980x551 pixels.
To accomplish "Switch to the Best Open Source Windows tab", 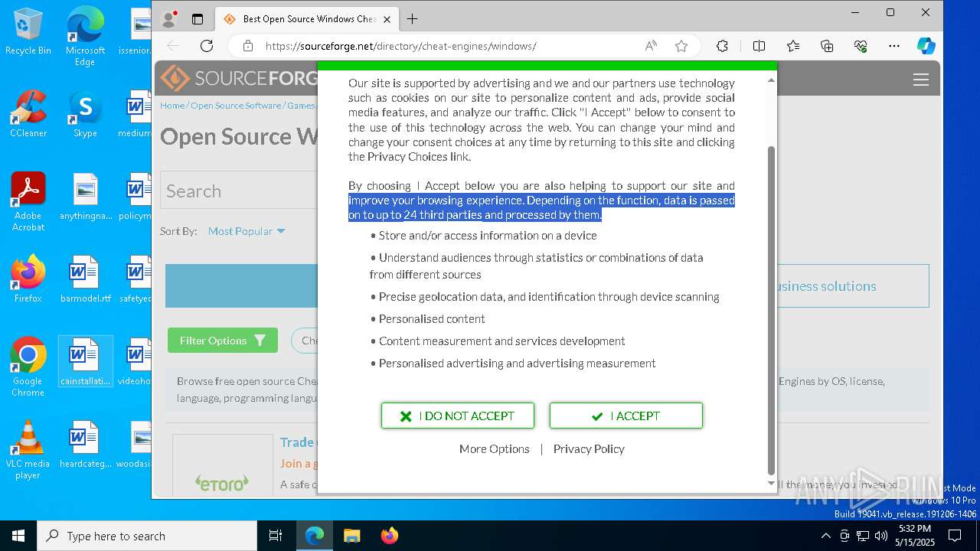I will coord(306,19).
